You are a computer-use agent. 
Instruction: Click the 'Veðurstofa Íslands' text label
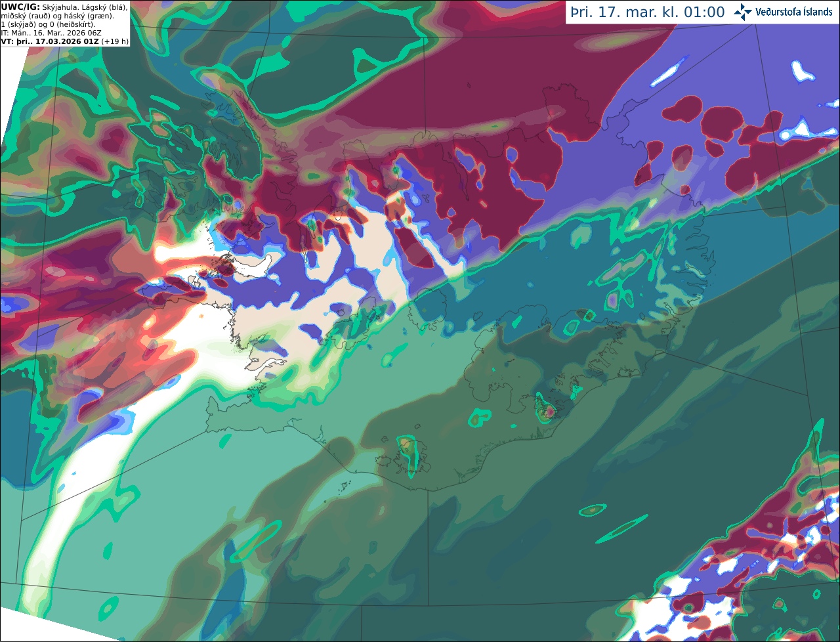794,12
